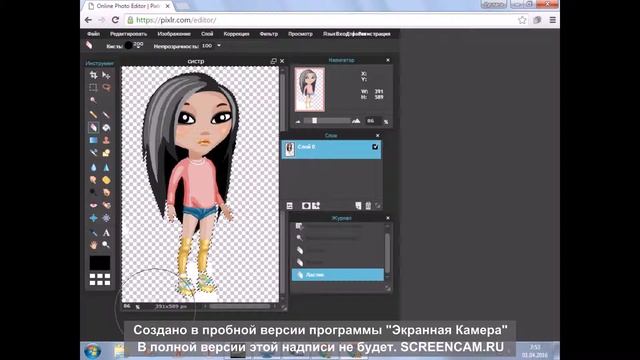Open the foreground black color swatch
This screenshot has width=640, height=360.
(100, 263)
